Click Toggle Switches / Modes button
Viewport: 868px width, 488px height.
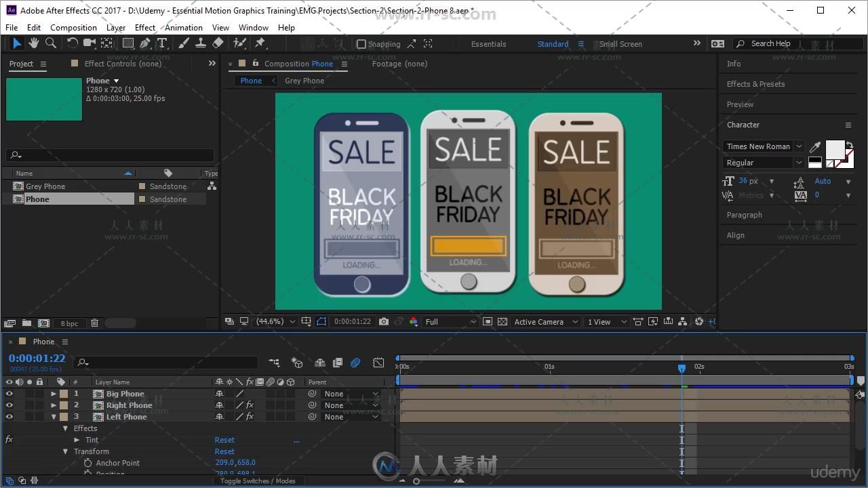(258, 481)
